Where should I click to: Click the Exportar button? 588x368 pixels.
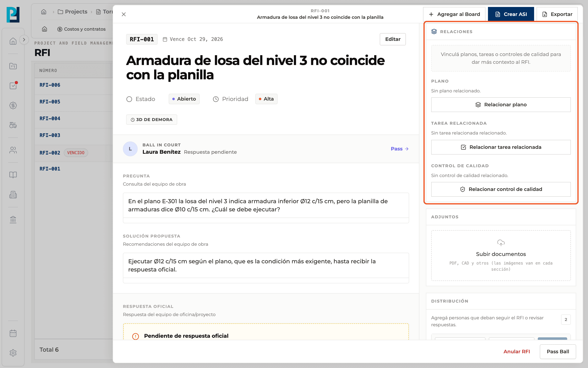(557, 14)
